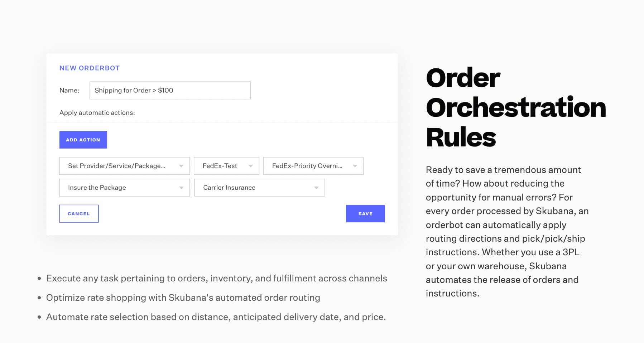Click inside the orderbot Name input field
The image size is (644, 343).
pyautogui.click(x=169, y=90)
